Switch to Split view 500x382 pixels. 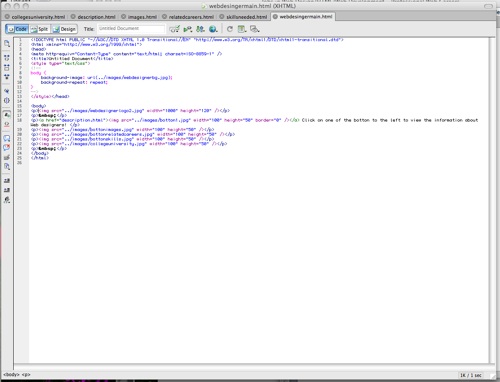(40, 29)
